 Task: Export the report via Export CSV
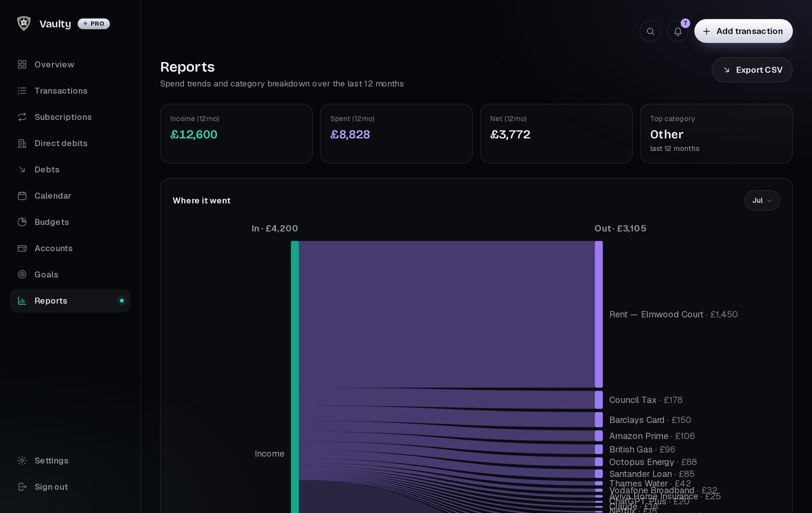click(752, 70)
